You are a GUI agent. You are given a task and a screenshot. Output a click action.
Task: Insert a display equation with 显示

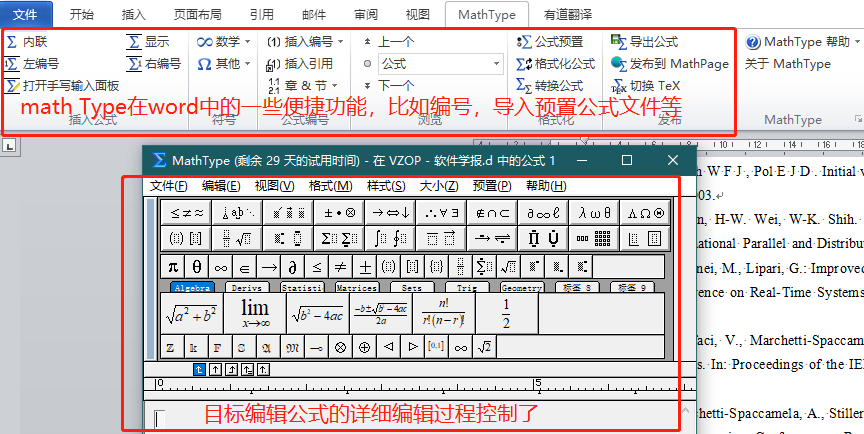148,42
